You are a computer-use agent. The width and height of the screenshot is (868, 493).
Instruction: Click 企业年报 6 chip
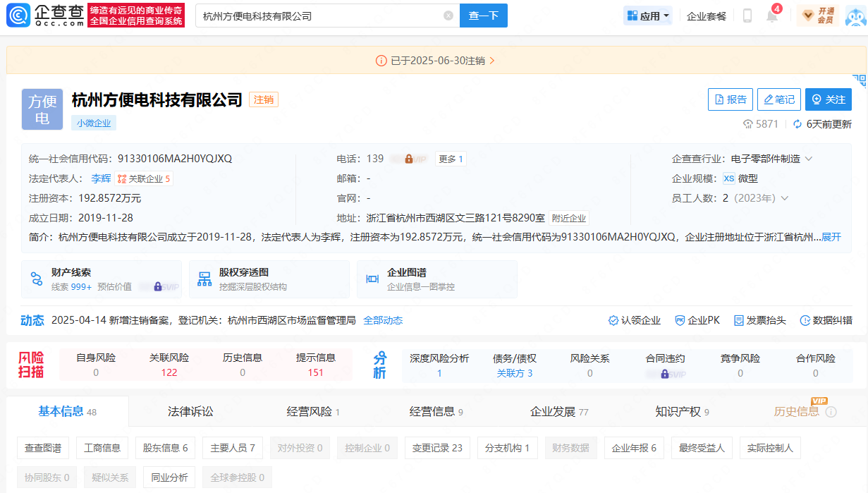coord(634,448)
